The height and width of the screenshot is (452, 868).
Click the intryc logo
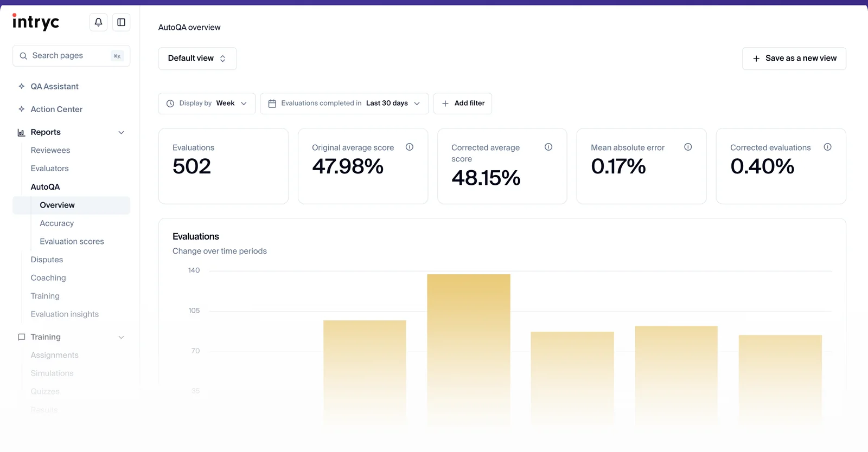coord(36,22)
